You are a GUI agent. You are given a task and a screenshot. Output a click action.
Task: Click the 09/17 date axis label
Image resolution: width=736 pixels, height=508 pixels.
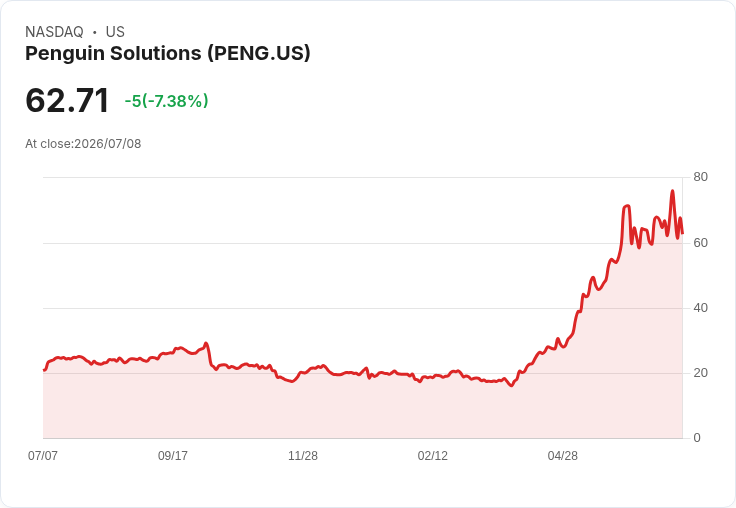(x=173, y=455)
